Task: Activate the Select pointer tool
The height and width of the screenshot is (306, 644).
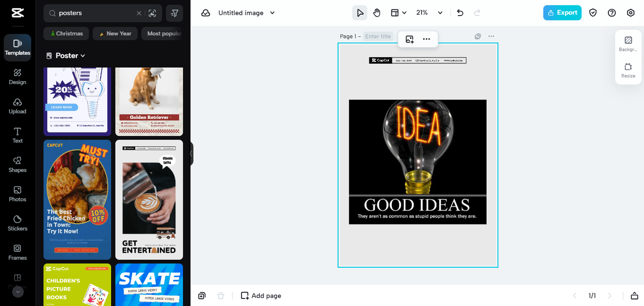Action: tap(360, 13)
